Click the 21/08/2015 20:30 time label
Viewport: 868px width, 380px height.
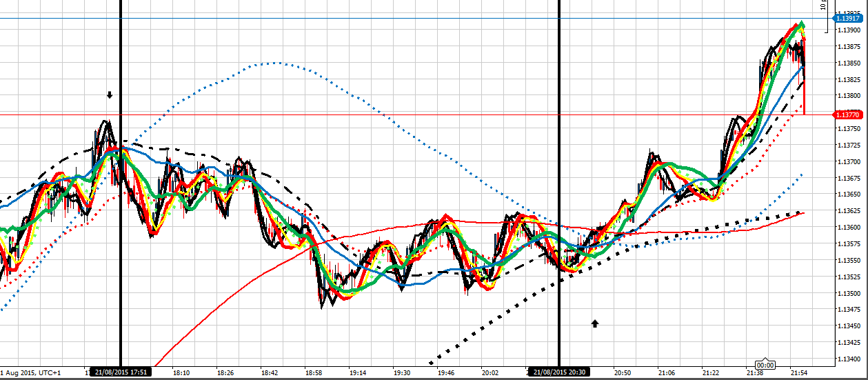[x=559, y=372]
